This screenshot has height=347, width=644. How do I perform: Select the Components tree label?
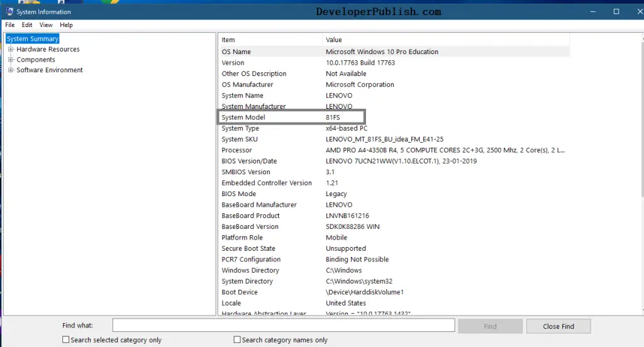36,60
